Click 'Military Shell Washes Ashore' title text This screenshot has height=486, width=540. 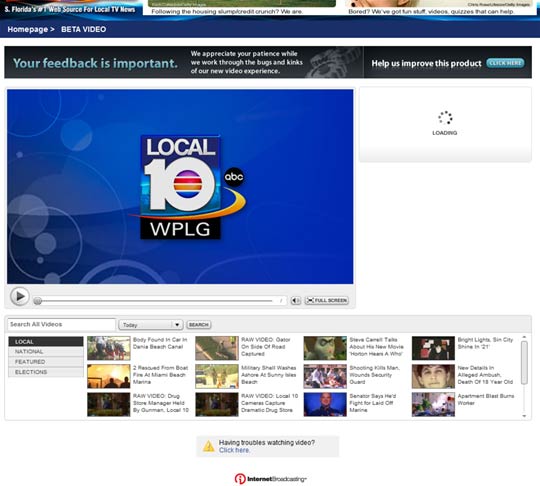(269, 375)
